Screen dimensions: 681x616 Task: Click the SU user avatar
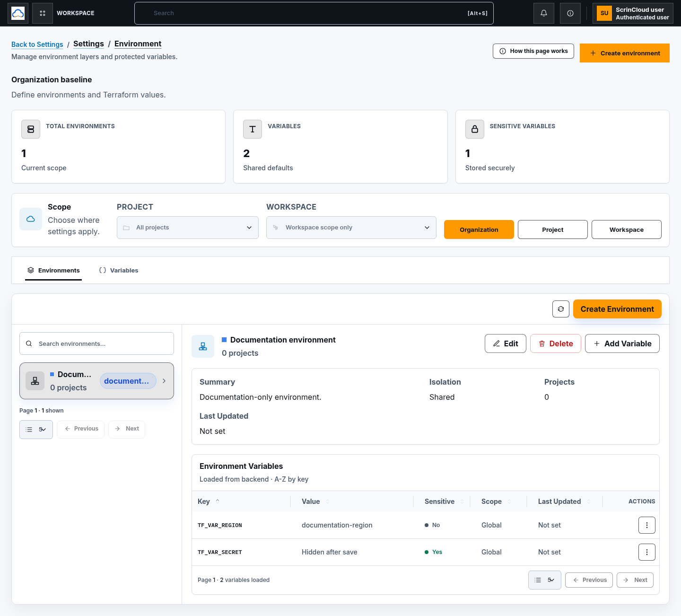tap(604, 13)
